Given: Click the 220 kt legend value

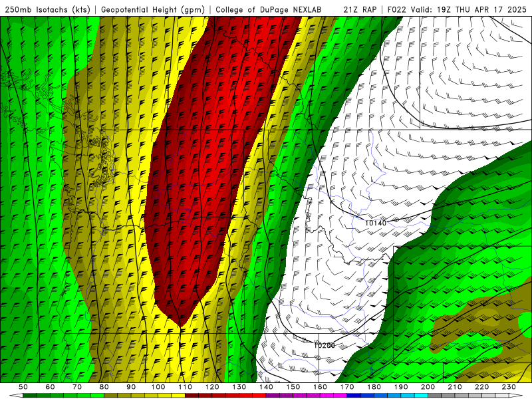Looking at the screenshot, I should click(x=481, y=387).
